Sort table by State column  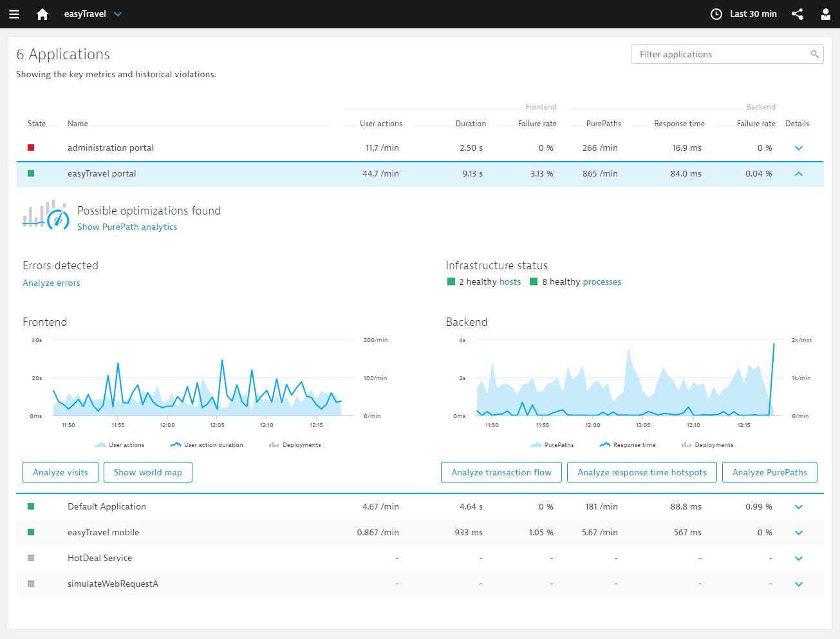click(x=37, y=124)
